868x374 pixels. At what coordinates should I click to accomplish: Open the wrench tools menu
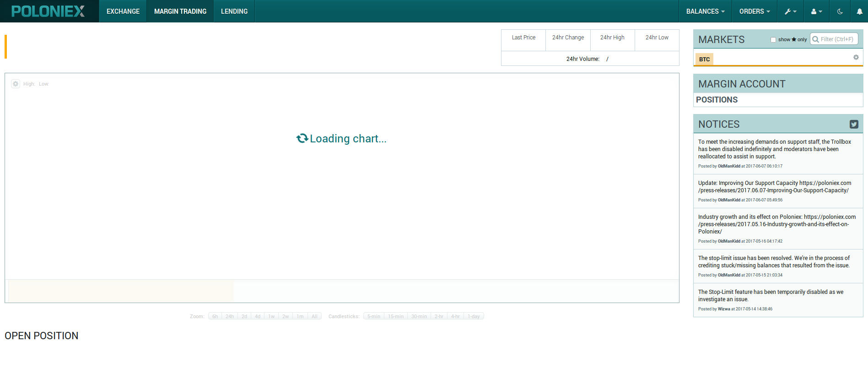click(790, 11)
